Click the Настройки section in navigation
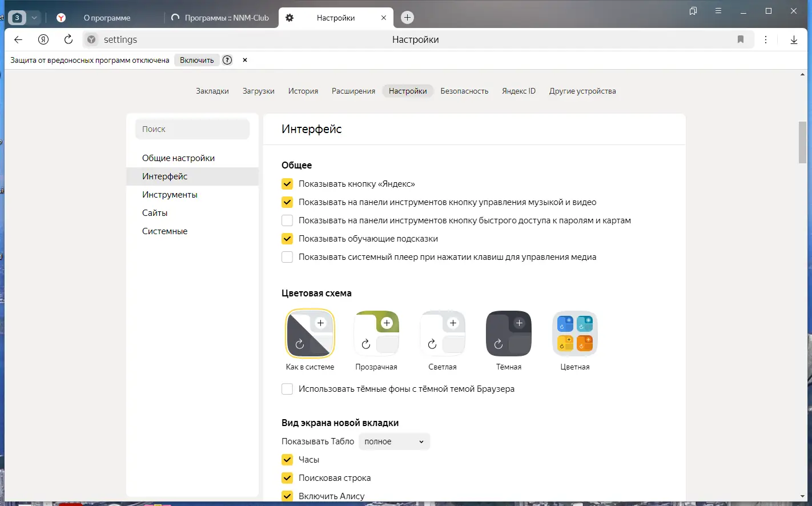812x506 pixels. pyautogui.click(x=408, y=91)
